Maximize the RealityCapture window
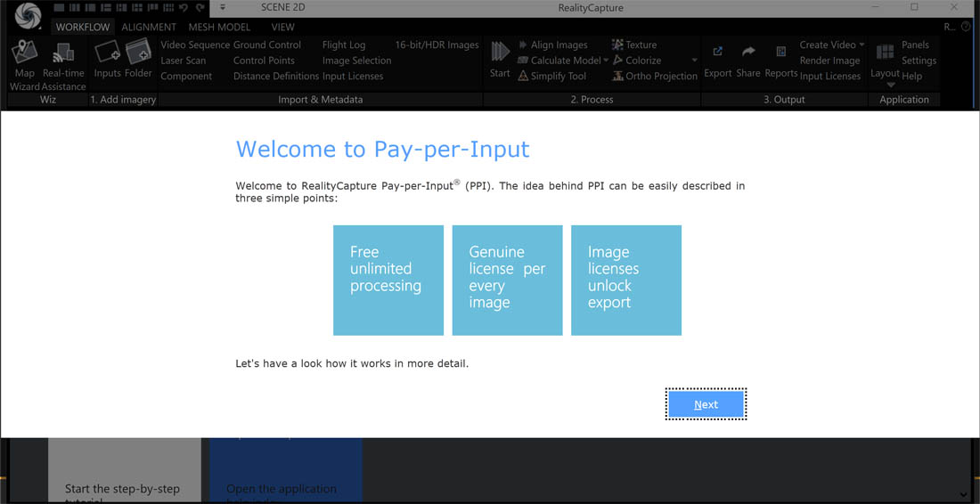Screen dimensions: 980x504 click(x=914, y=7)
